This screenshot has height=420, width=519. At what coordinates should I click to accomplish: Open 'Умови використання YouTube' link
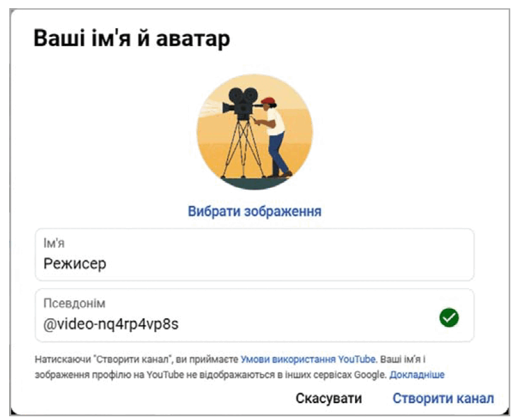click(308, 359)
